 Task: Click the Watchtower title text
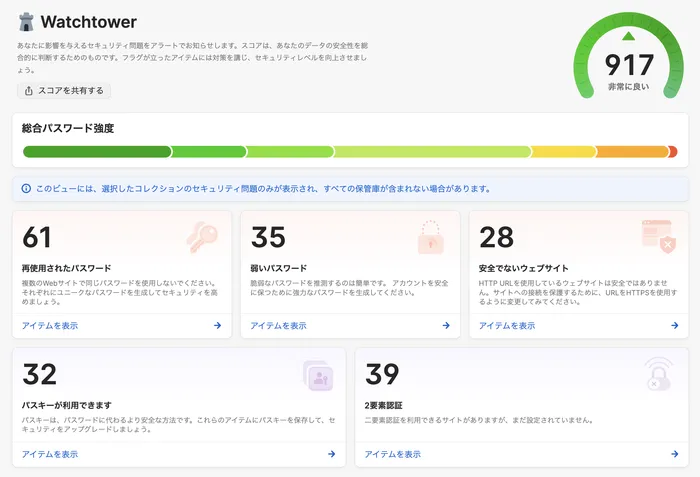[89, 22]
